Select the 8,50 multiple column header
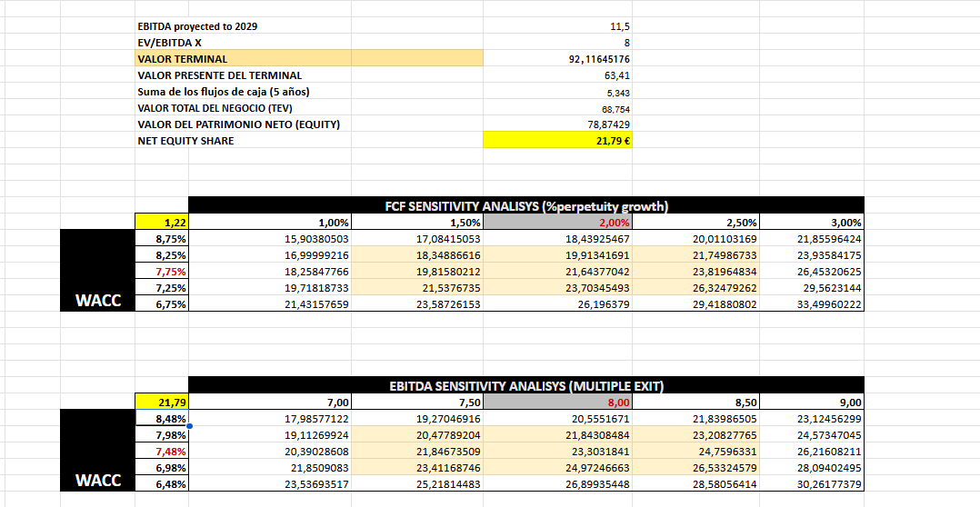This screenshot has height=507, width=980. [695, 403]
